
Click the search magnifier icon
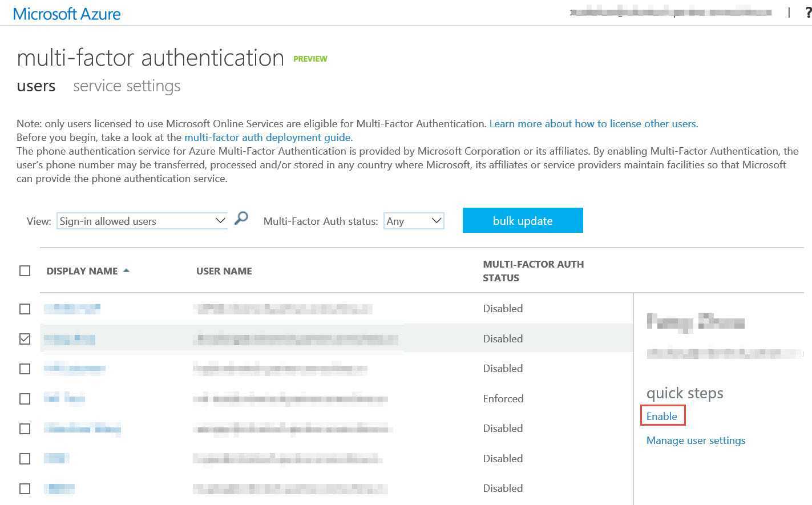coord(241,219)
